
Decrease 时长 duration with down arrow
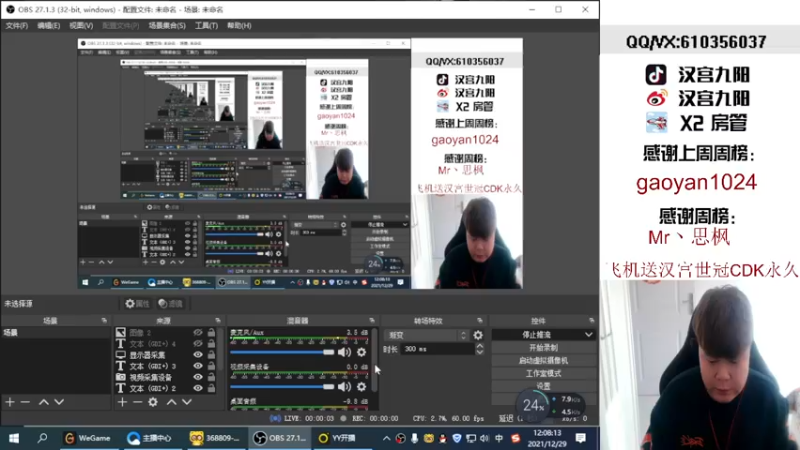[480, 352]
